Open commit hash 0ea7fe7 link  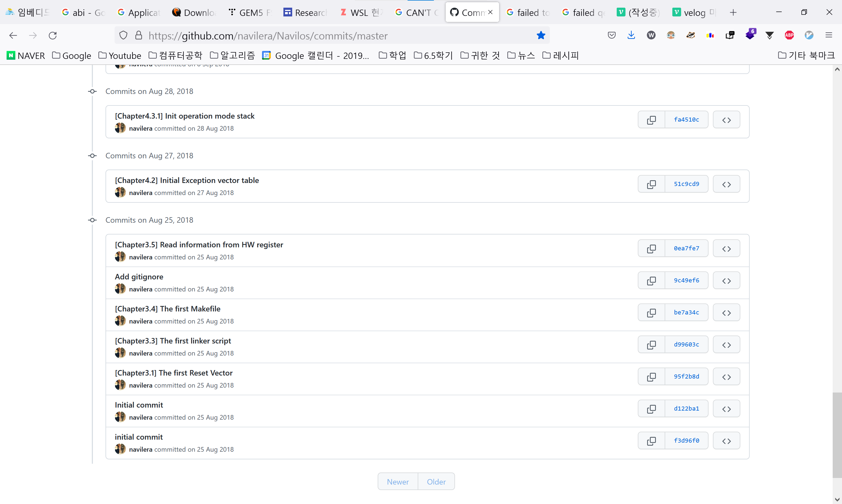[x=686, y=249]
